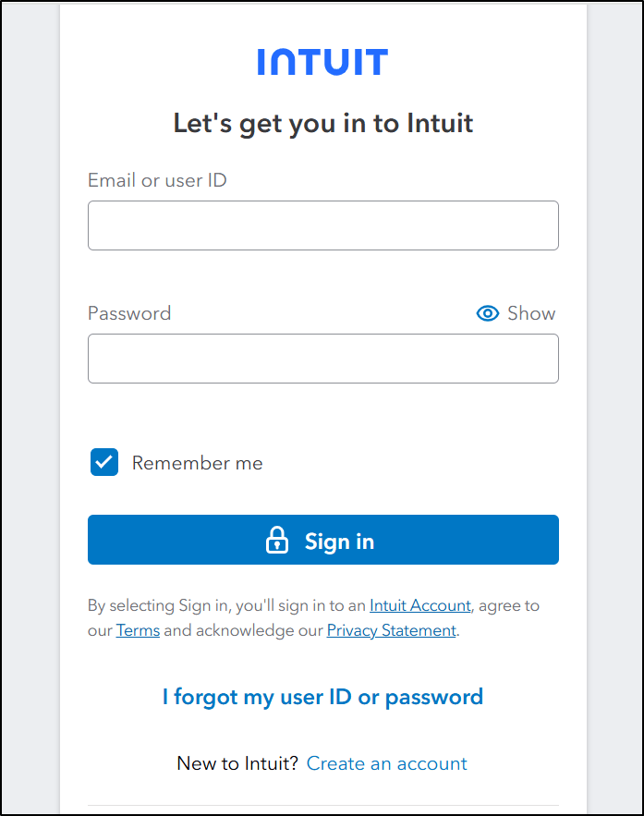Focus the Email or user ID field
644x816 pixels.
(322, 225)
